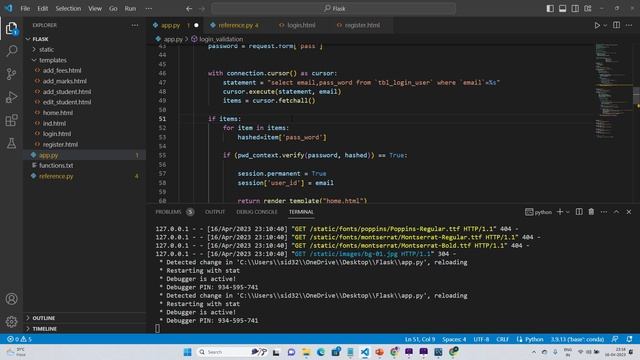Open the Search view in activity bar
The image size is (640, 360).
click(x=11, y=51)
